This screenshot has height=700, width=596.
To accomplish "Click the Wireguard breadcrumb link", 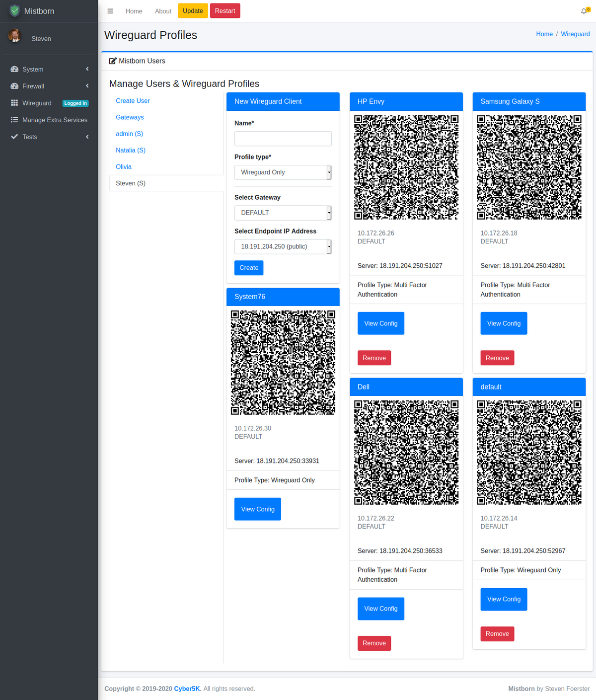I will pos(575,34).
